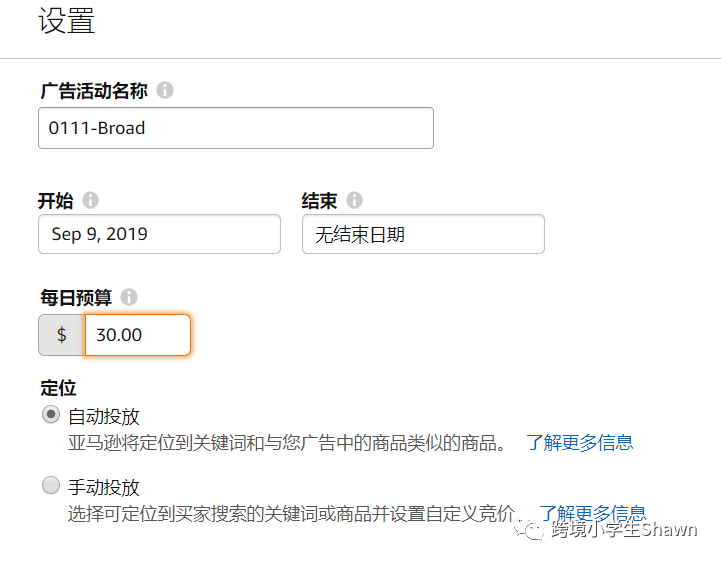Click the 定位 section label

[58, 387]
